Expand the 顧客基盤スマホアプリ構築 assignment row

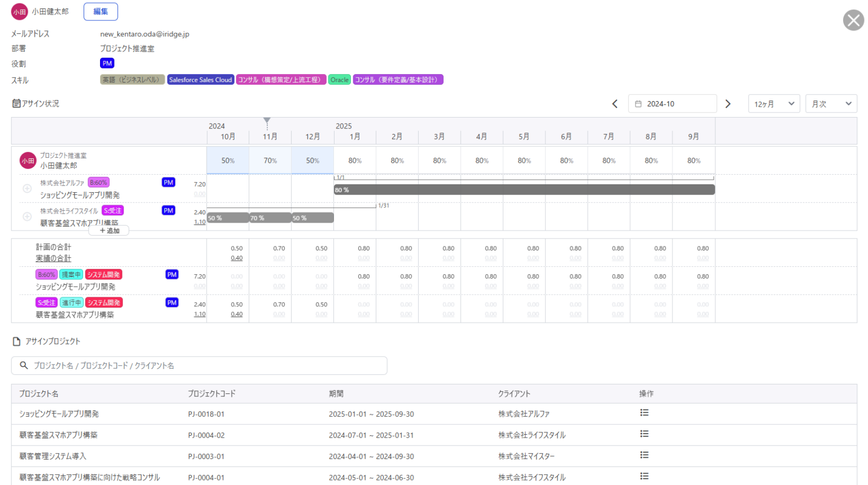pyautogui.click(x=27, y=216)
